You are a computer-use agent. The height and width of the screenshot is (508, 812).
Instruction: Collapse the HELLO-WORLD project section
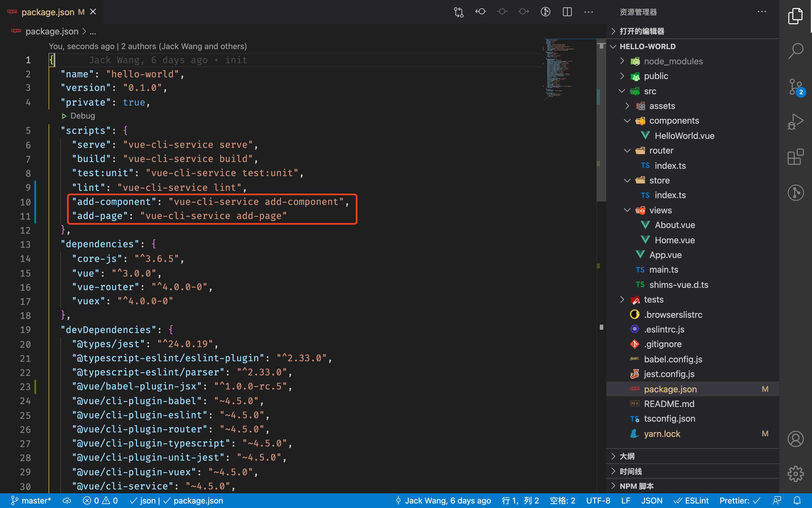692,46
